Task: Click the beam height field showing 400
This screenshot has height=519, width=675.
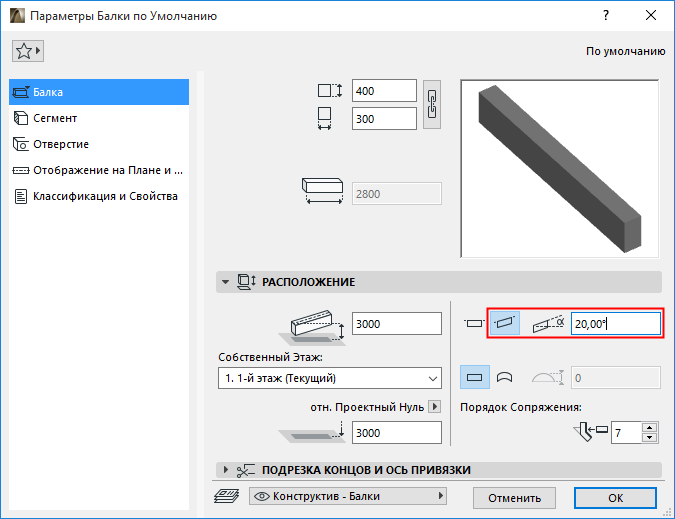Action: point(384,91)
